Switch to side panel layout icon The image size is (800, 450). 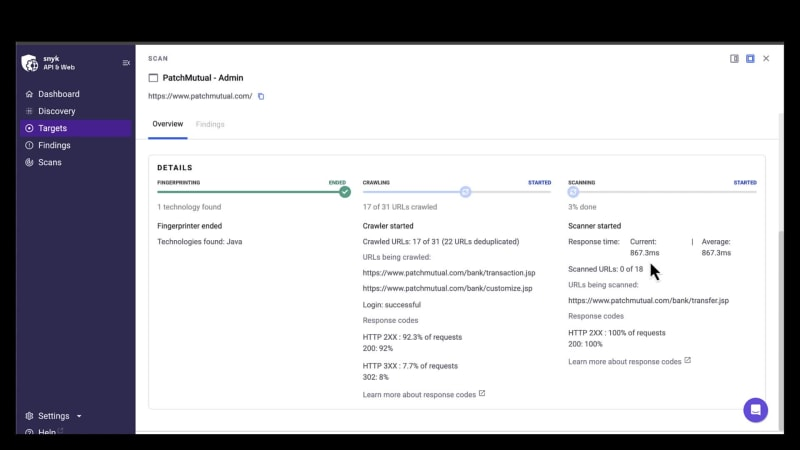[x=734, y=59]
